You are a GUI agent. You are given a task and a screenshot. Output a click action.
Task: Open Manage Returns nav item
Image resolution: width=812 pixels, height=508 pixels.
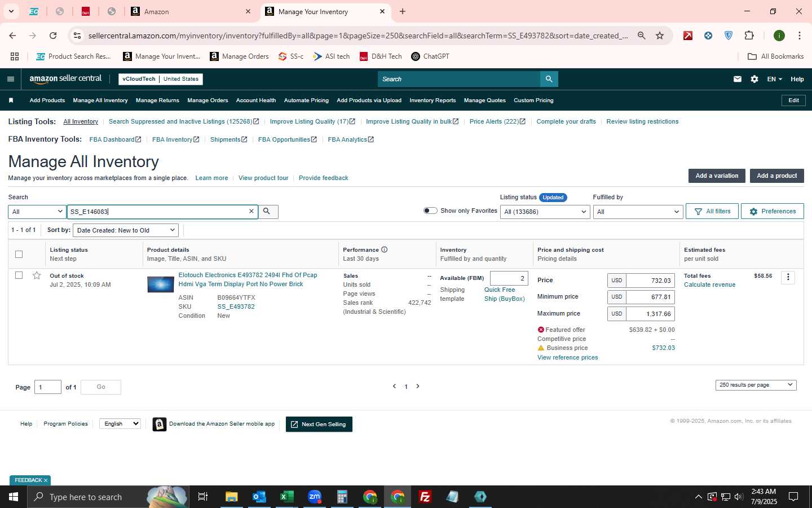point(157,100)
